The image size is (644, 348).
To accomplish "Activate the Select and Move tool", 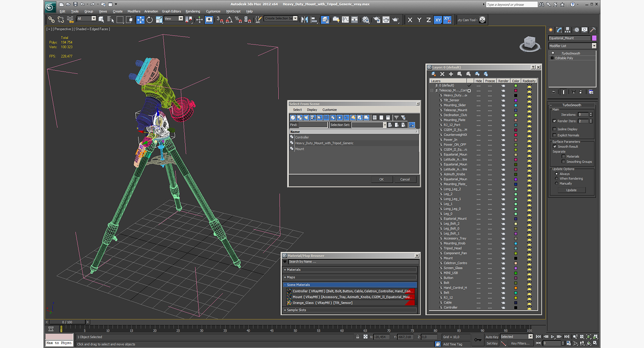I will (140, 20).
